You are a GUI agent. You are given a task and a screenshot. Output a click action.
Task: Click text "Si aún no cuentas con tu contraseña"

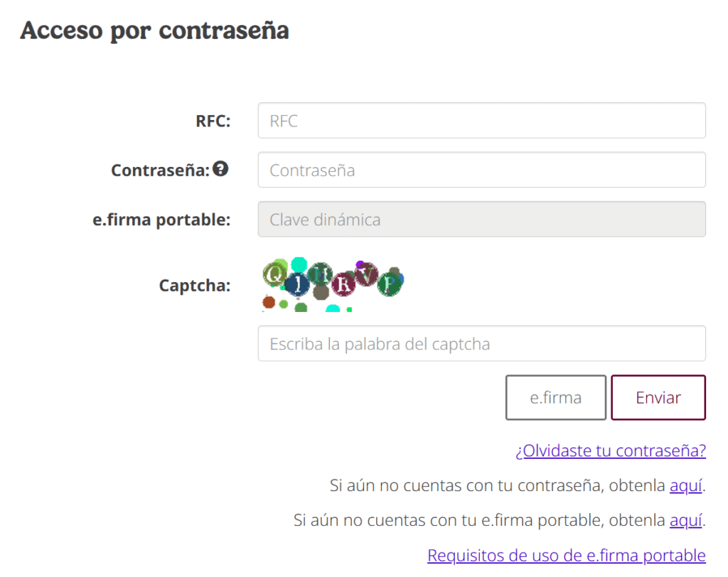[498, 486]
